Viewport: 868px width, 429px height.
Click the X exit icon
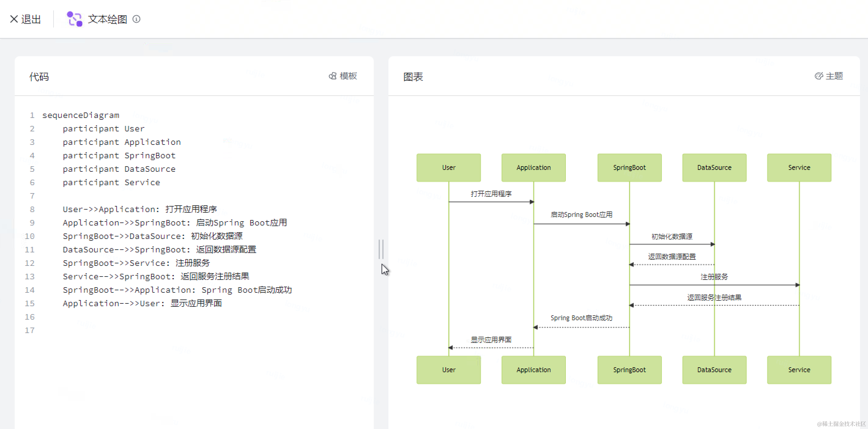(14, 19)
